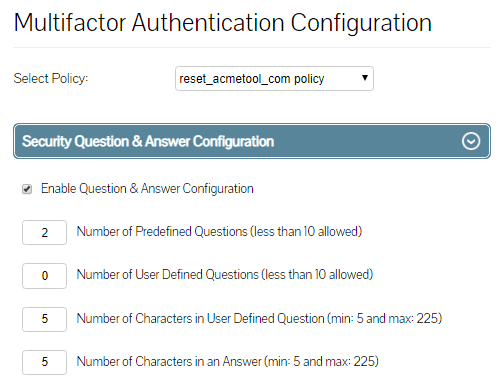Select the Characters in an Answer field

pyautogui.click(x=44, y=362)
